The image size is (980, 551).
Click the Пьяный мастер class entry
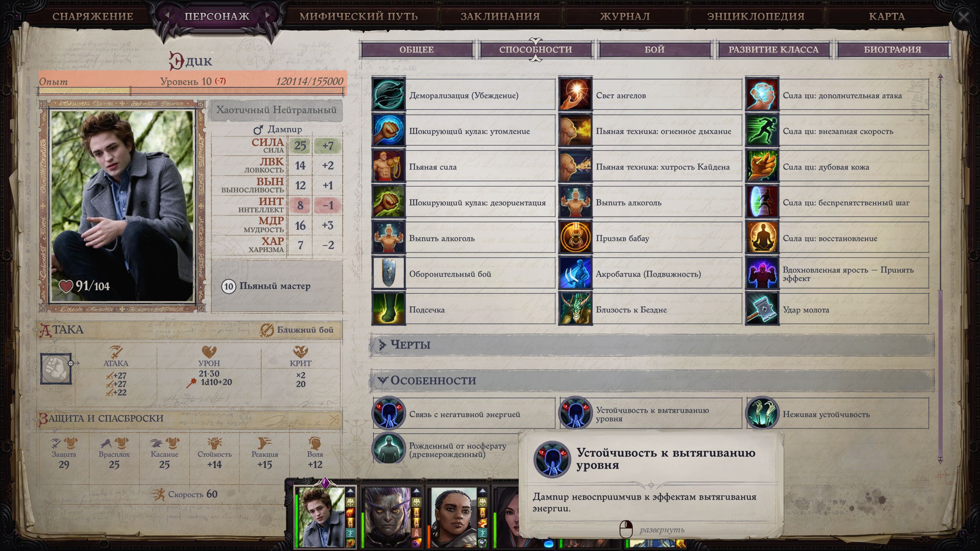[x=275, y=286]
